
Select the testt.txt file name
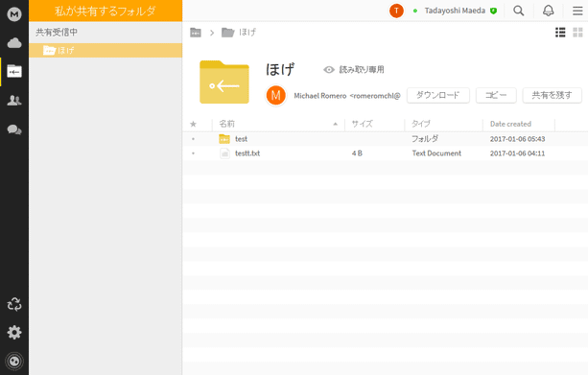(247, 153)
